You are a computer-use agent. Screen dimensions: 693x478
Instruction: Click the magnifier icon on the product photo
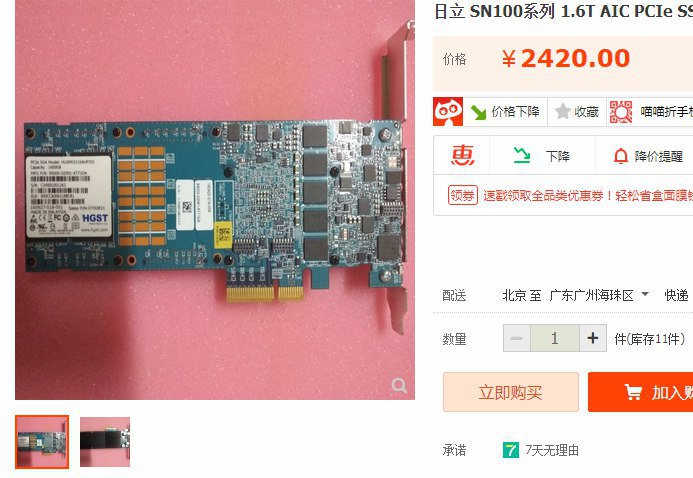click(x=399, y=385)
